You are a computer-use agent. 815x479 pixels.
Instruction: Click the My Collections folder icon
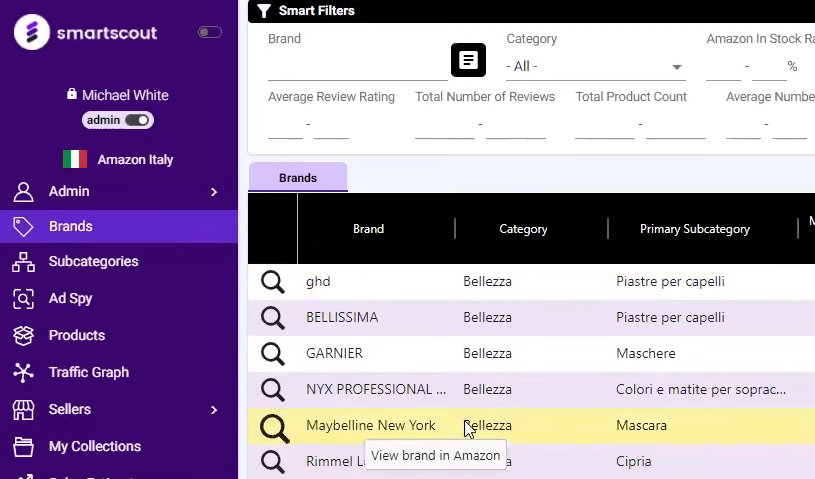click(23, 447)
